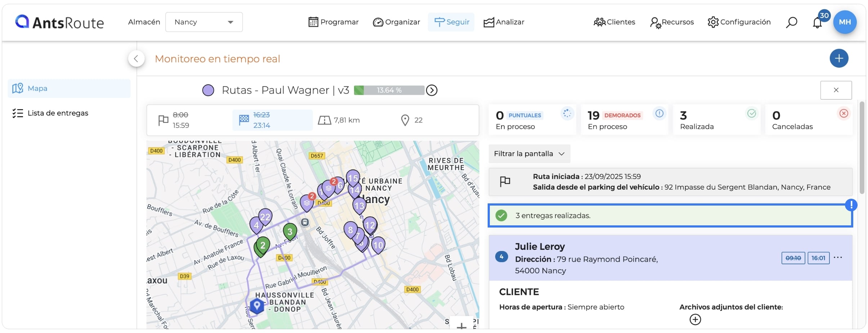
Task: Click the purple route color circle
Action: pyautogui.click(x=208, y=90)
